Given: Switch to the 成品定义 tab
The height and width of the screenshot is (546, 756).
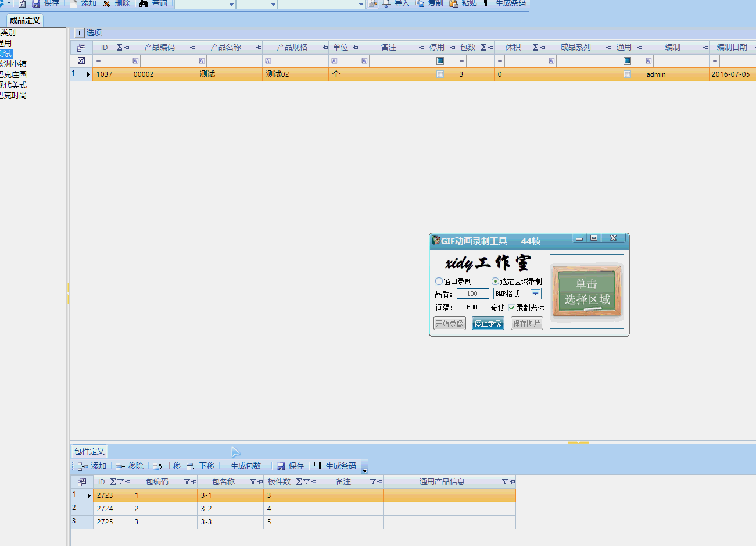Looking at the screenshot, I should point(24,20).
